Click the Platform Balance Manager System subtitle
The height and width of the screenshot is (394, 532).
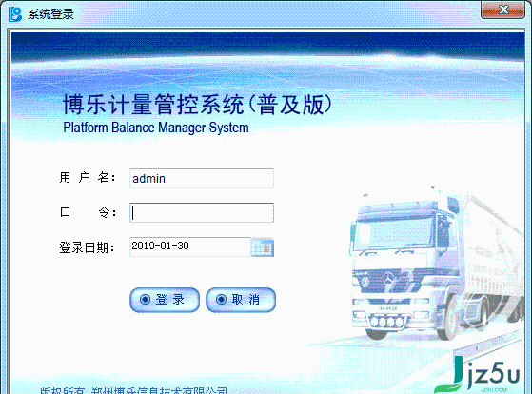[156, 128]
